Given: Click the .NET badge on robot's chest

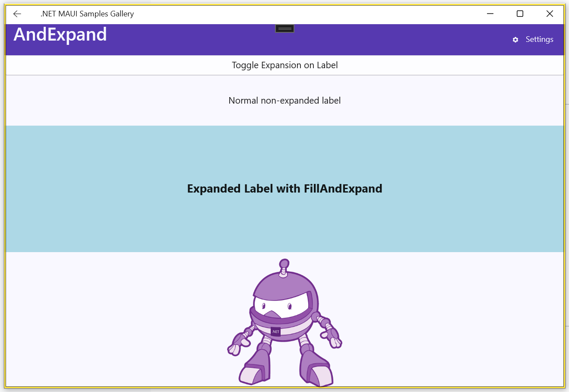Looking at the screenshot, I should coord(275,332).
